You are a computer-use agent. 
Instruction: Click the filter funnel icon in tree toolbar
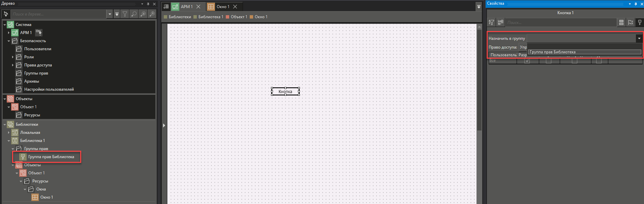[125, 14]
